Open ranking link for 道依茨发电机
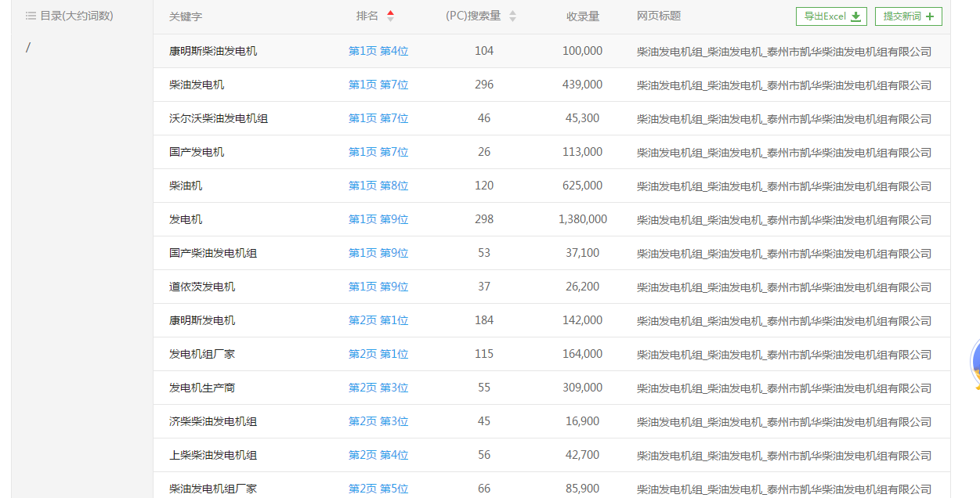Image resolution: width=980 pixels, height=498 pixels. [x=378, y=287]
